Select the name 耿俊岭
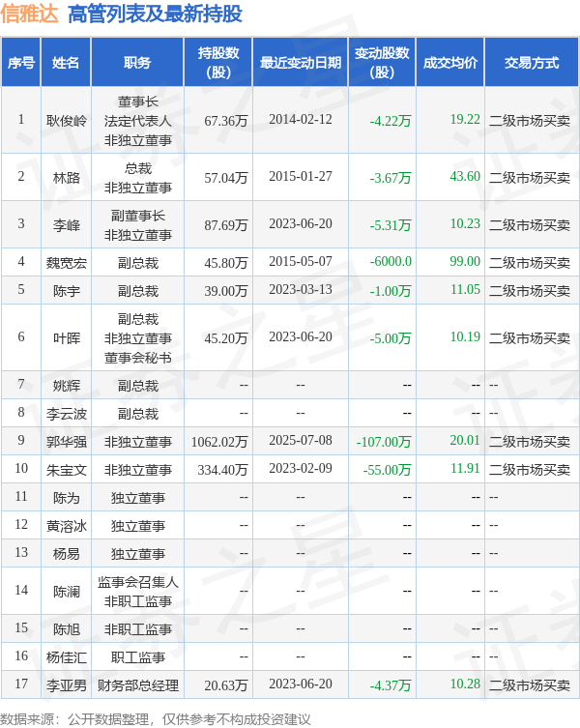580x728 pixels. [67, 121]
